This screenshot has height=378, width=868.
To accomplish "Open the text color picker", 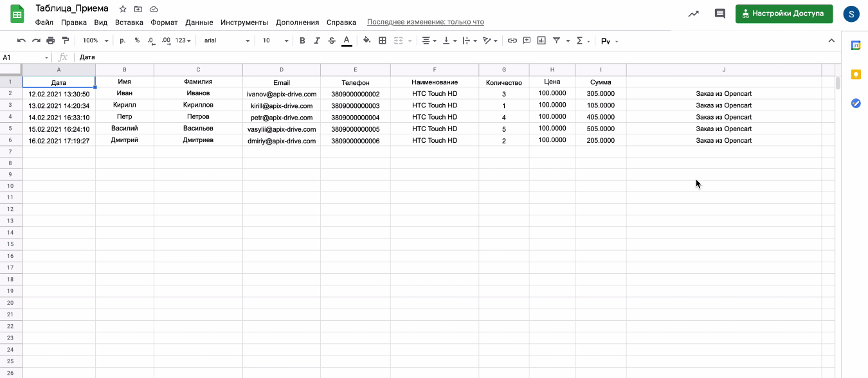I will [347, 40].
